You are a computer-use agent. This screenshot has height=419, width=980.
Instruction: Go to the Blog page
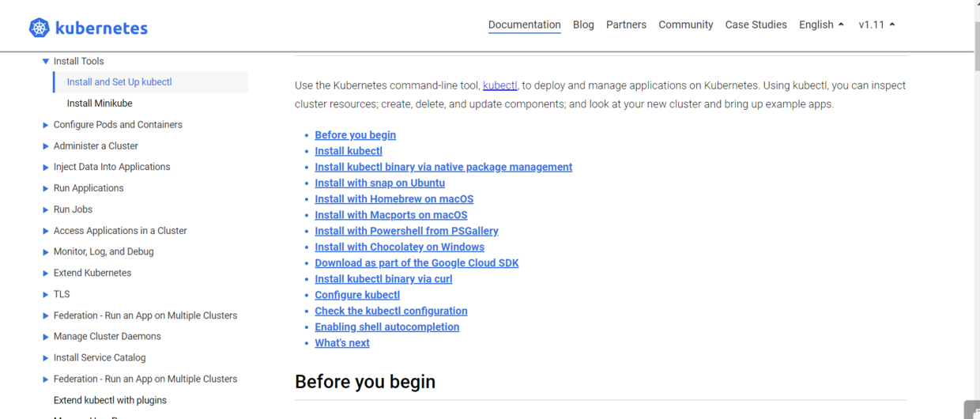(583, 25)
